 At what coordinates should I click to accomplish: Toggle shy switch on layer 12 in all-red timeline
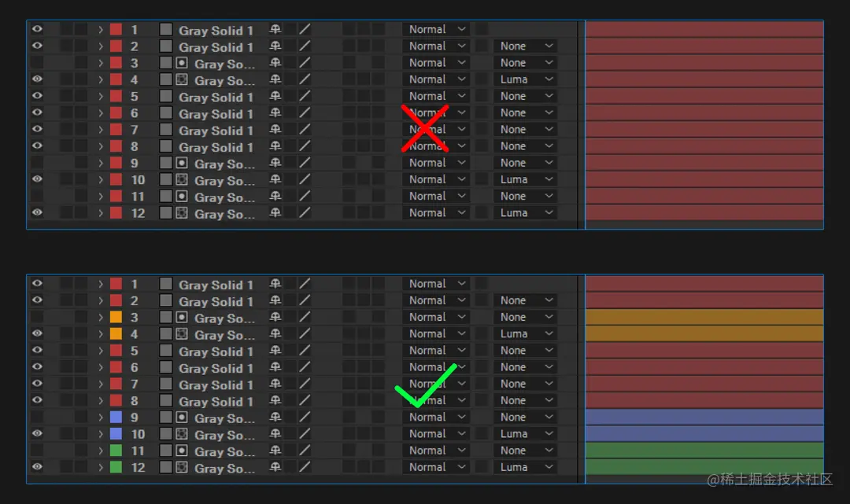275,213
